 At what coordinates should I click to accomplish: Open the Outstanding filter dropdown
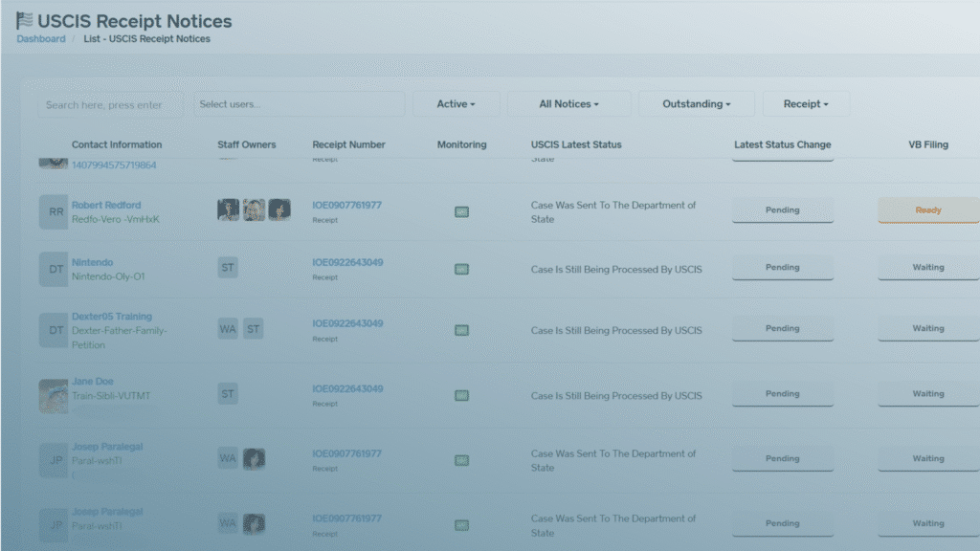point(696,104)
